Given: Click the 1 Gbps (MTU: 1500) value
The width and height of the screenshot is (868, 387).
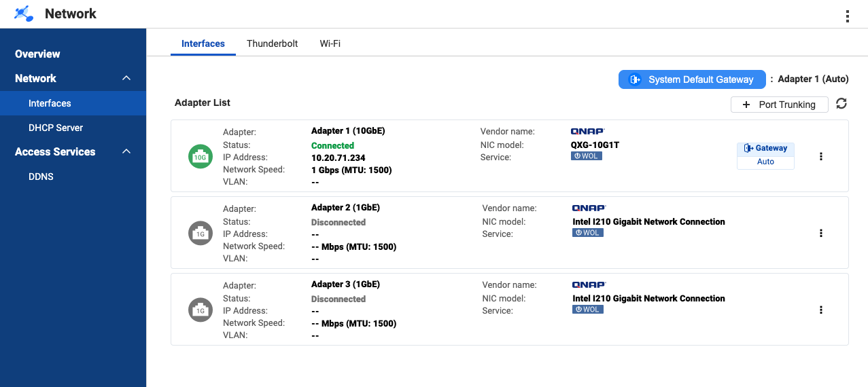Looking at the screenshot, I should pyautogui.click(x=351, y=170).
